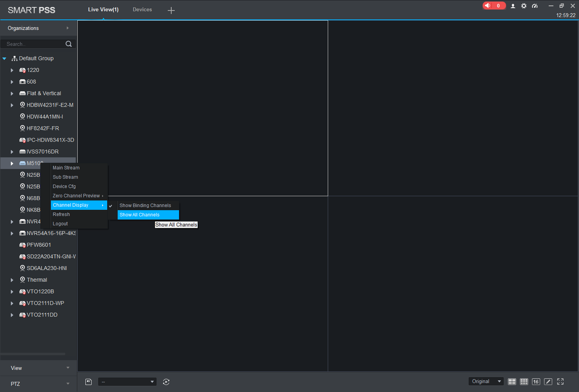Click the camera icon beside HF8242F-FR
The image size is (579, 392).
coord(23,128)
